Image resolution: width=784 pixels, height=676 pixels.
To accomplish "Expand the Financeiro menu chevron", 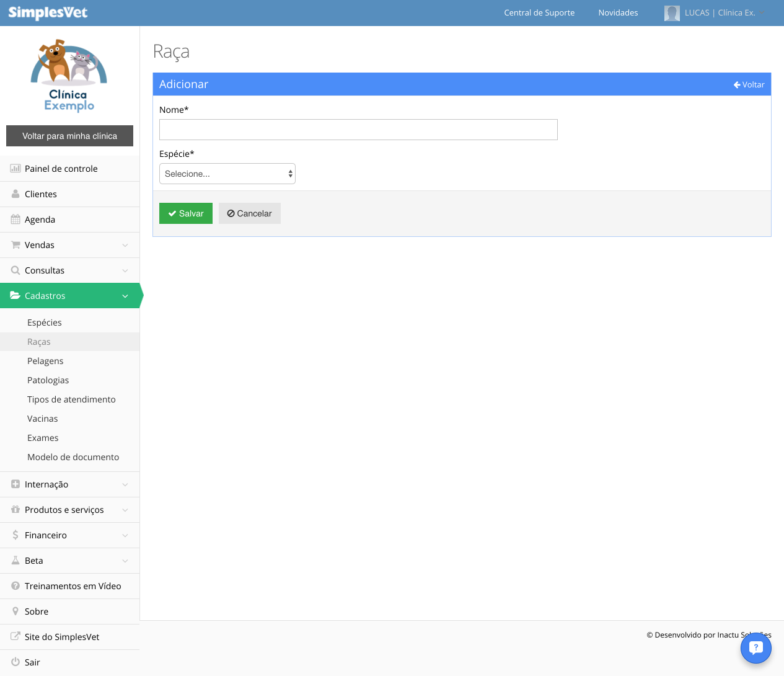I will (125, 535).
